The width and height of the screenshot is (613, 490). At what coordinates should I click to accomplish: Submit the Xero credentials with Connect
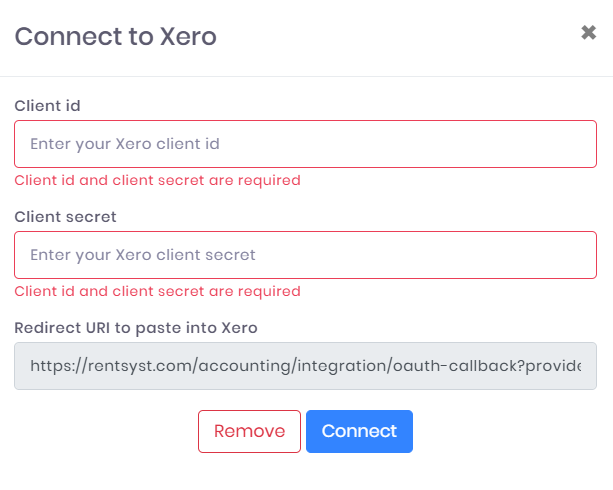click(359, 431)
